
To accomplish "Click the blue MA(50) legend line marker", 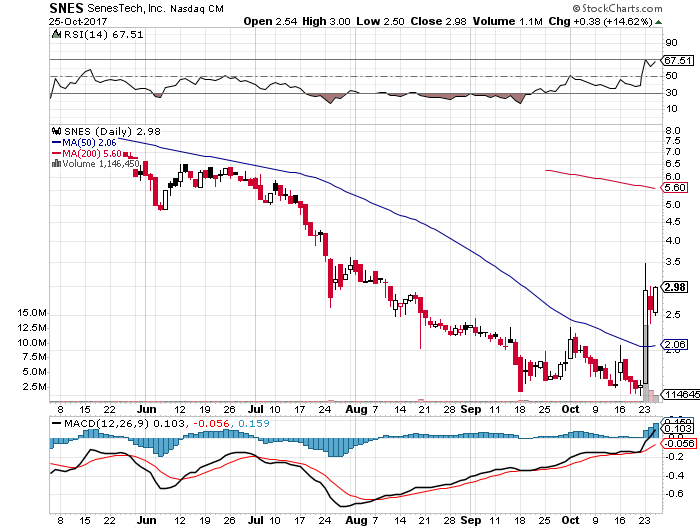I will (x=56, y=143).
